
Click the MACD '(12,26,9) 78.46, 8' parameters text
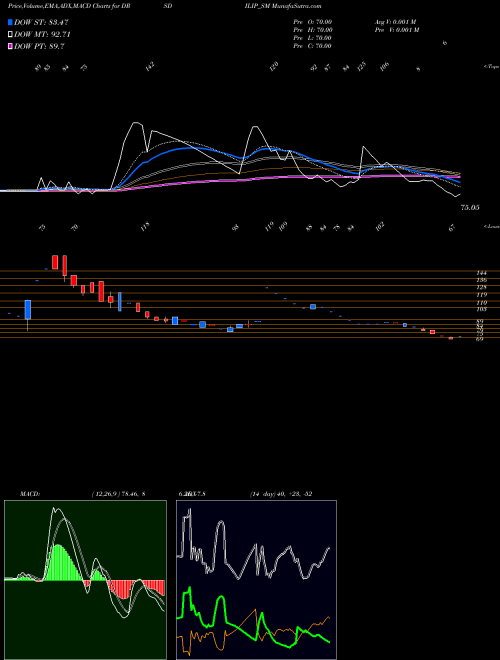pos(118,494)
